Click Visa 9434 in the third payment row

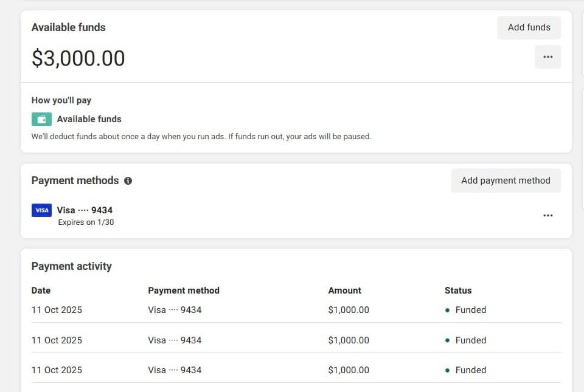click(175, 370)
